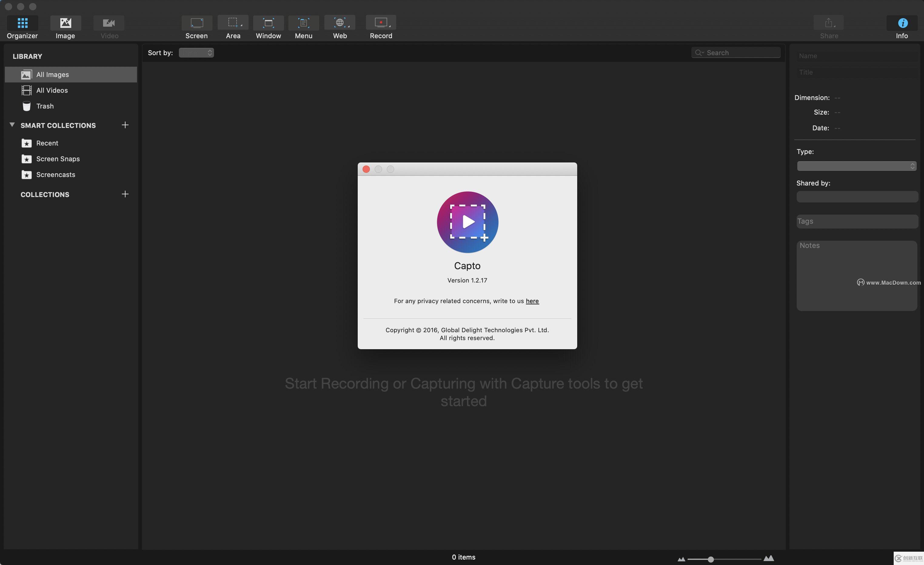Add a new collection

click(125, 194)
